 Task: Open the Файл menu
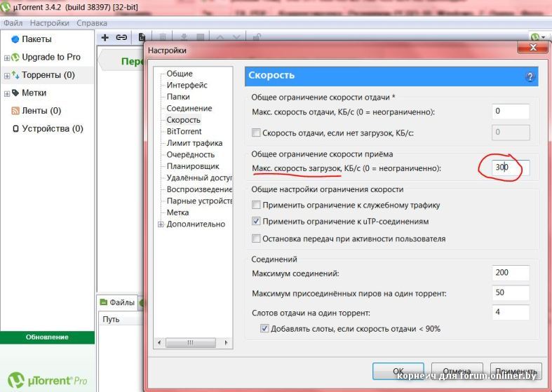(x=13, y=23)
